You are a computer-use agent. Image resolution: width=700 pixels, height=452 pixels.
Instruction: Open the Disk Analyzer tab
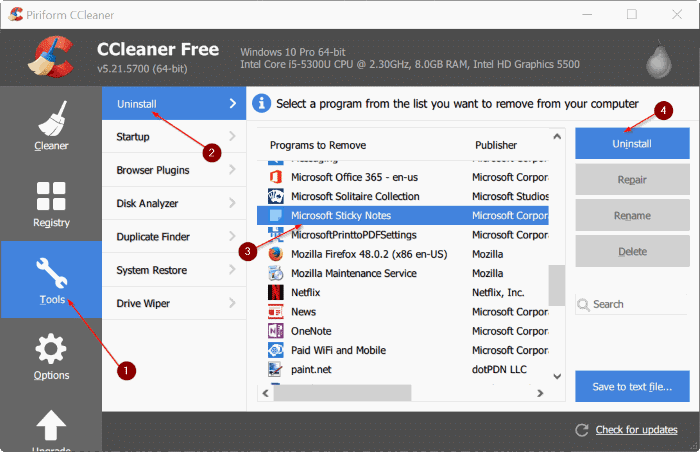coord(174,203)
